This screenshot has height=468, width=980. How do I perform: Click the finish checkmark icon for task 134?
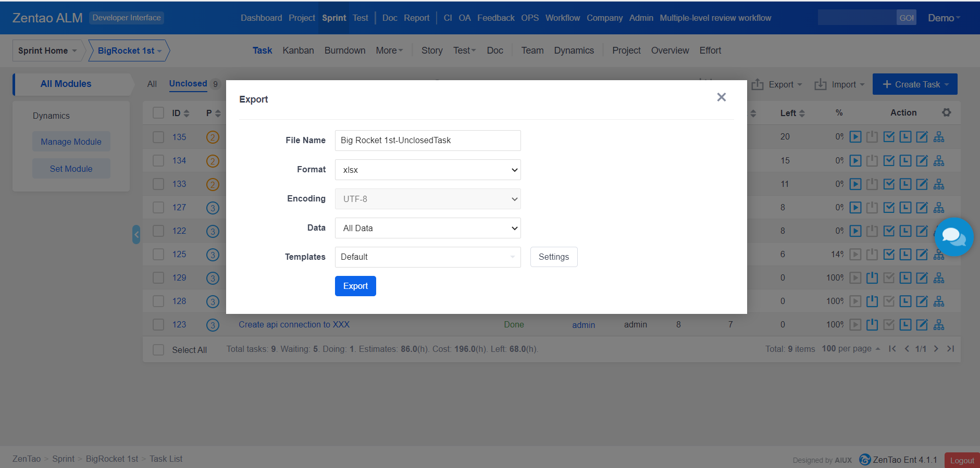point(889,161)
